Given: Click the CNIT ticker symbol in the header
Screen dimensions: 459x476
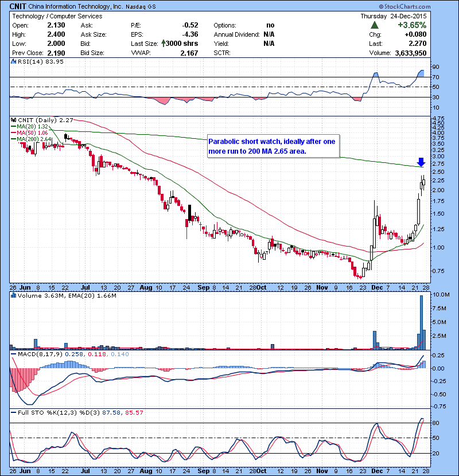Looking at the screenshot, I should coord(18,6).
